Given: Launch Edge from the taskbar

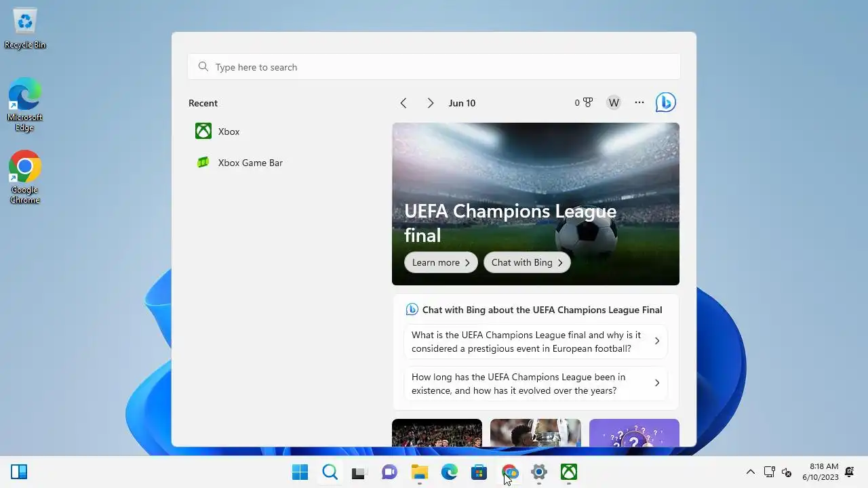Looking at the screenshot, I should (x=450, y=472).
